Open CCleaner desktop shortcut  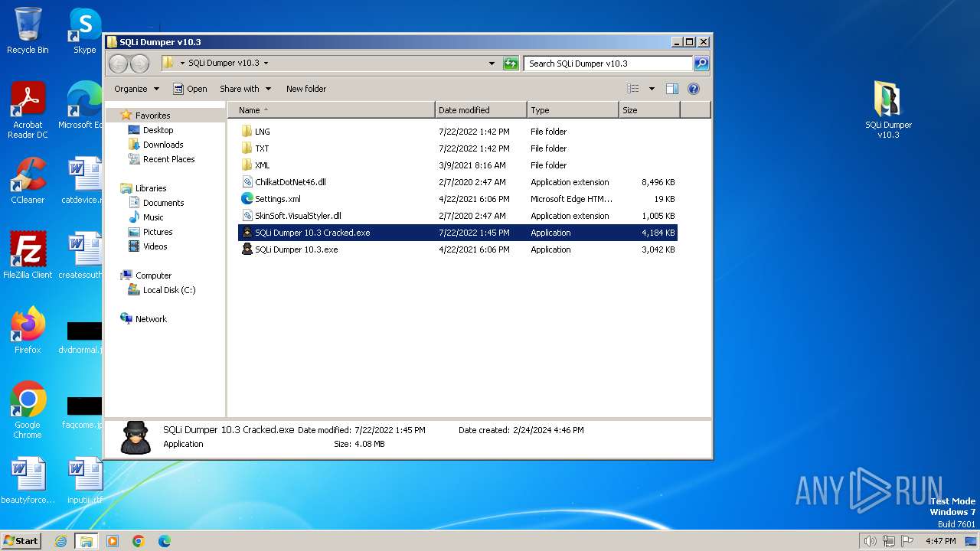pos(28,181)
